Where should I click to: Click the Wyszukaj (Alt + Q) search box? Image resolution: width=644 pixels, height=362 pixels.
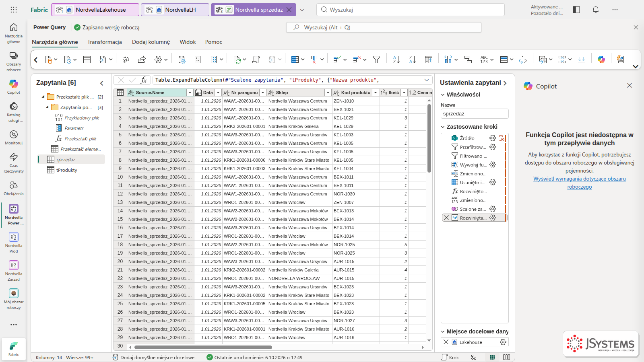[384, 27]
